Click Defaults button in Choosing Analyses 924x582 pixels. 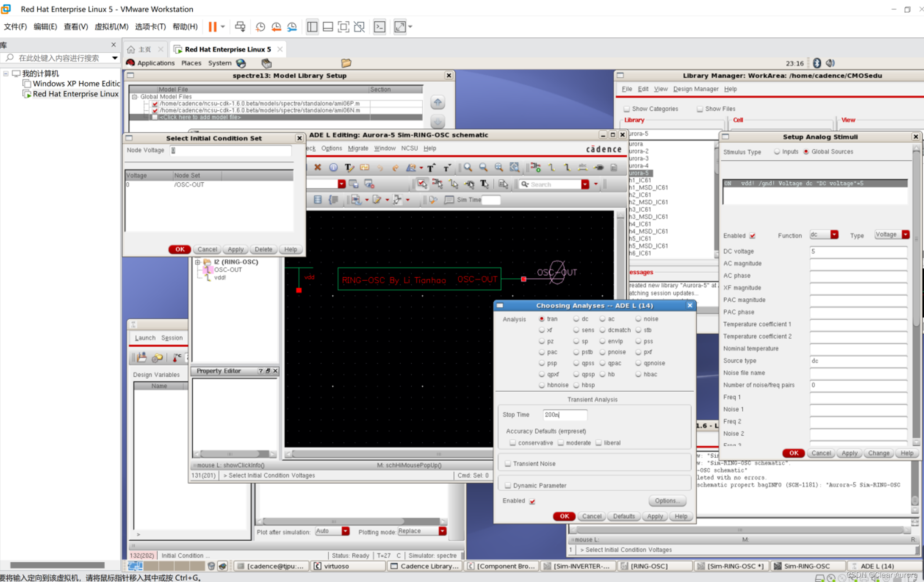pos(624,517)
